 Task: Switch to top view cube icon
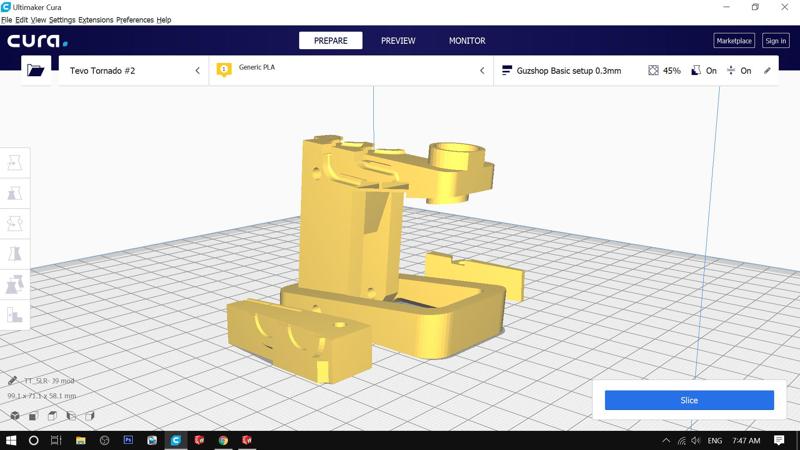coord(52,416)
